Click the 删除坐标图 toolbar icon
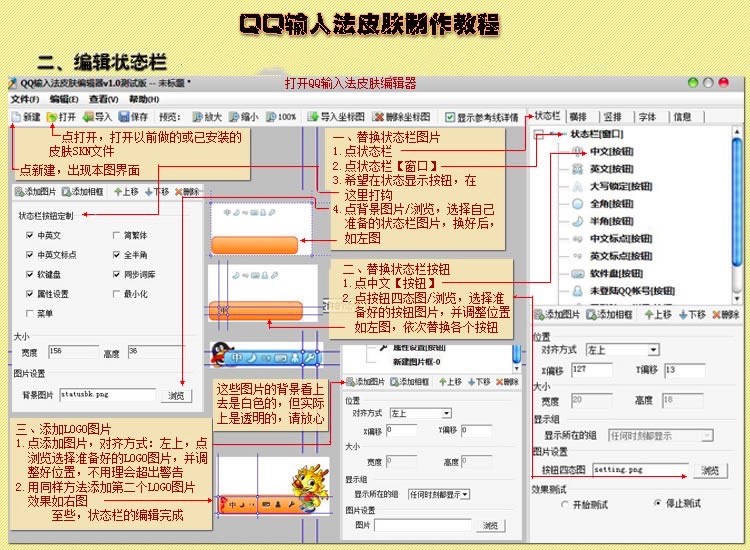Viewport: 750px width, 550px height. 378,117
